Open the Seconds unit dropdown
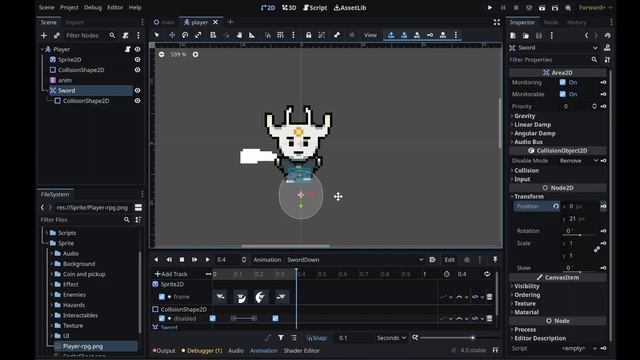The height and width of the screenshot is (360, 640). pos(391,338)
